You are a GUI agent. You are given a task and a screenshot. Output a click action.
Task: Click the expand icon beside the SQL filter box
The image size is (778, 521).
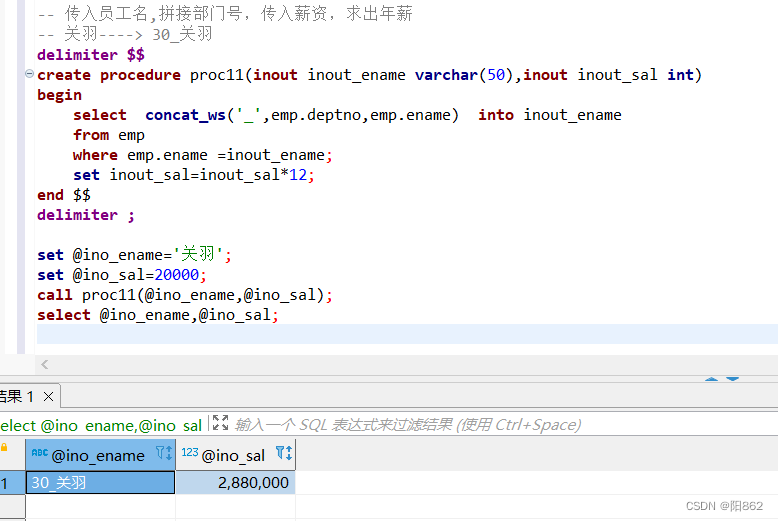pyautogui.click(x=220, y=424)
